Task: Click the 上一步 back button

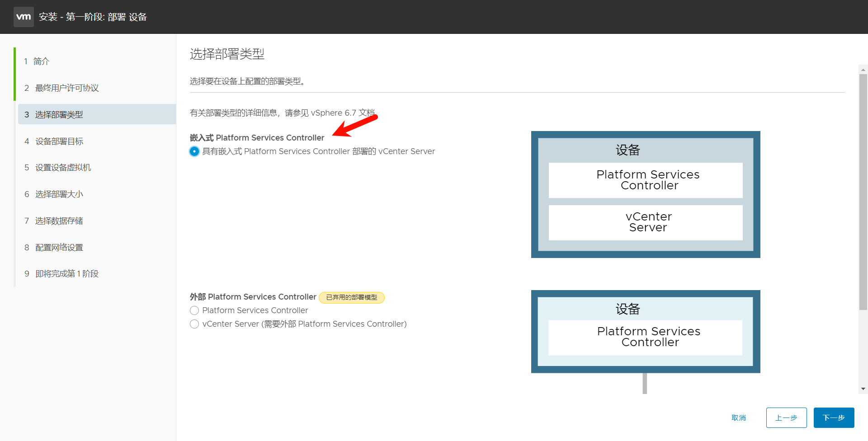Action: pyautogui.click(x=787, y=418)
